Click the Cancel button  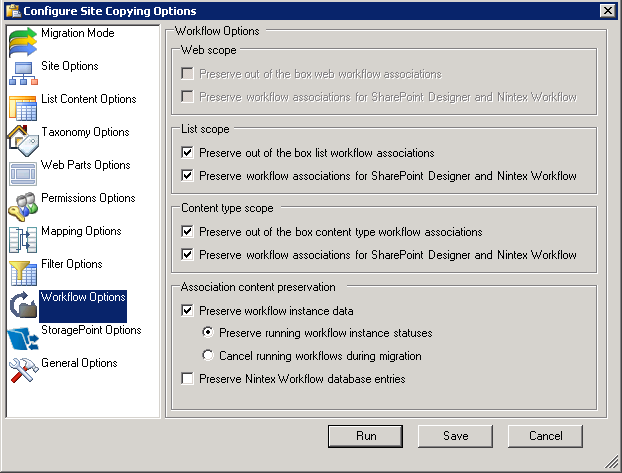[545, 436]
